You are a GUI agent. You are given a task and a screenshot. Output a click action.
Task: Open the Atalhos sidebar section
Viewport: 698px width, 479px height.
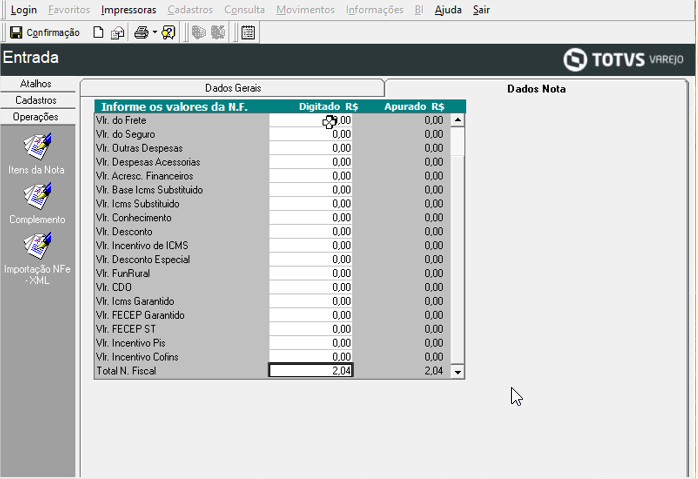click(36, 84)
